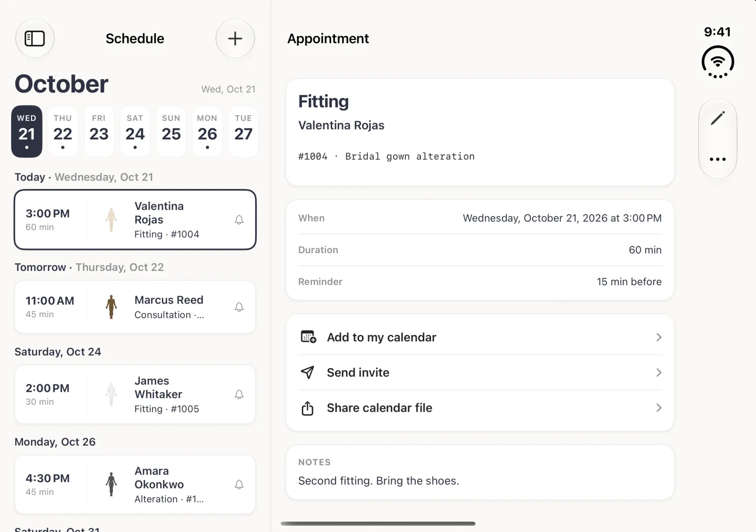Select Thursday 22 in the week strip
This screenshot has width=756, height=532.
pos(63,132)
